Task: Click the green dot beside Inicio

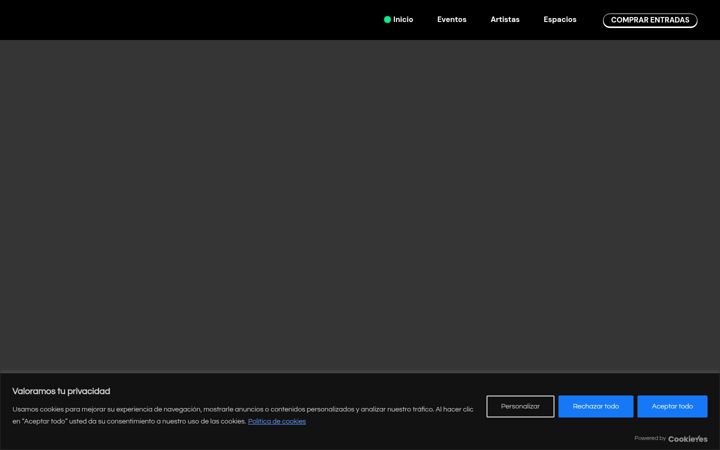Action: (x=387, y=20)
